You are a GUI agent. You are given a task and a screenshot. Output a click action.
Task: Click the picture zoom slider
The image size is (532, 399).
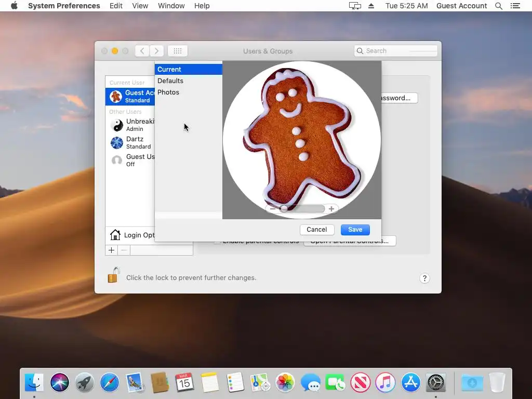point(302,209)
